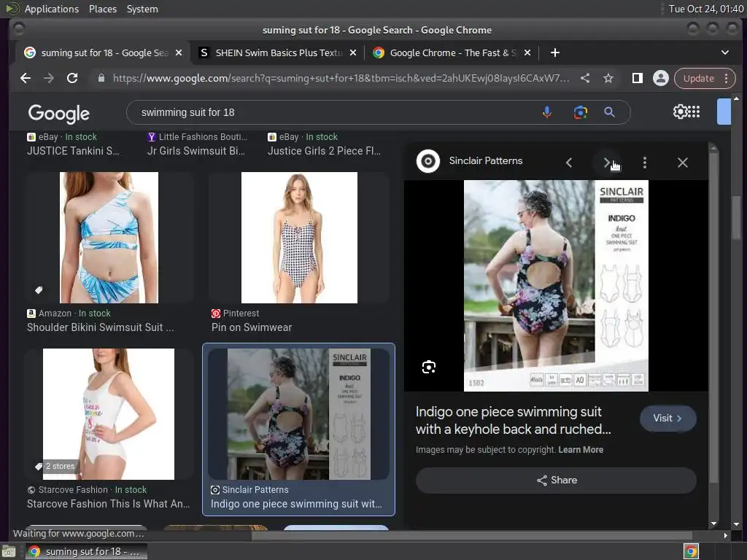This screenshot has height=560, width=747.
Task: Click show desktop icon in bottom panel
Action: [9, 551]
